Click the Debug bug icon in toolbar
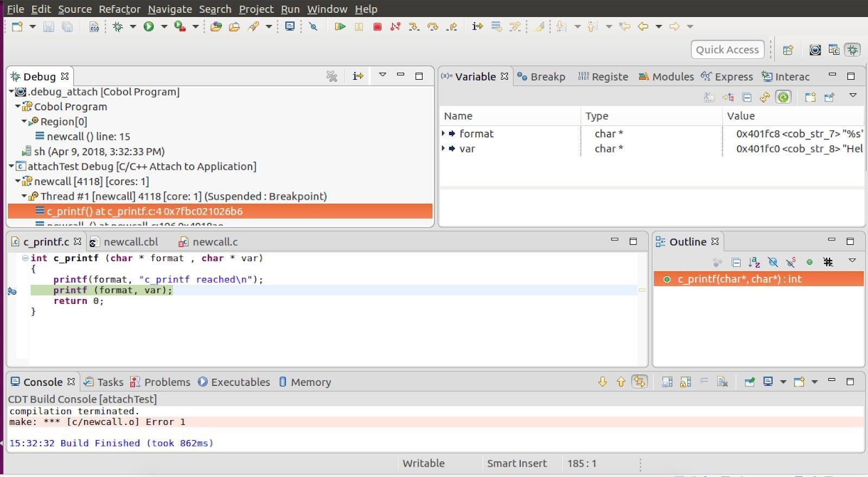Image resolution: width=868 pixels, height=477 pixels. (x=118, y=27)
